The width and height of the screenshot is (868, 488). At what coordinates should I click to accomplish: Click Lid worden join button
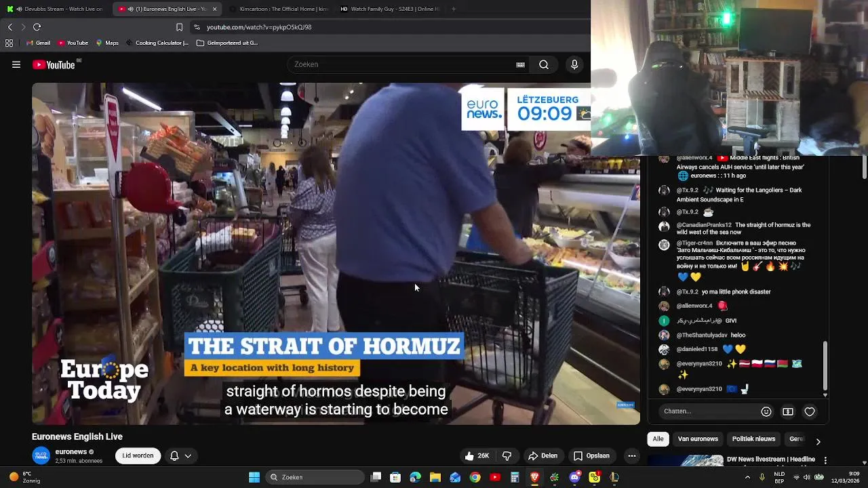pos(138,456)
